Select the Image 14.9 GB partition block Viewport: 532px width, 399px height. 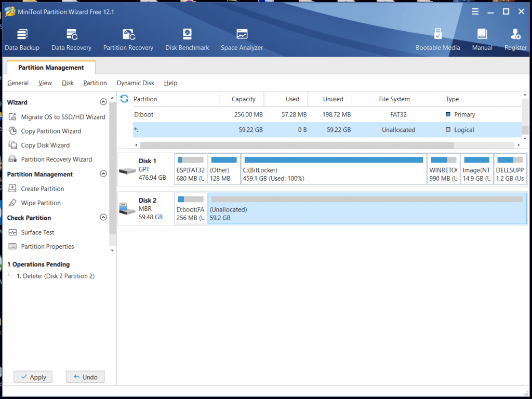pos(477,169)
